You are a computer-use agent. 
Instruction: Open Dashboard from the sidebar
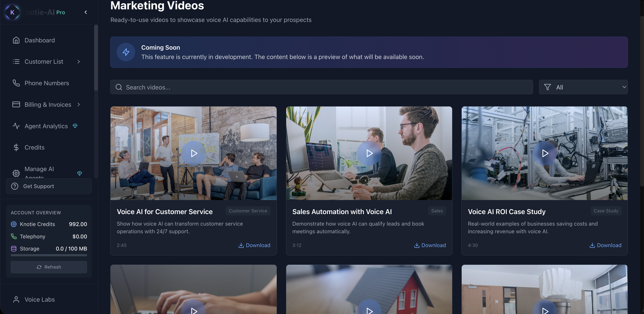point(39,40)
